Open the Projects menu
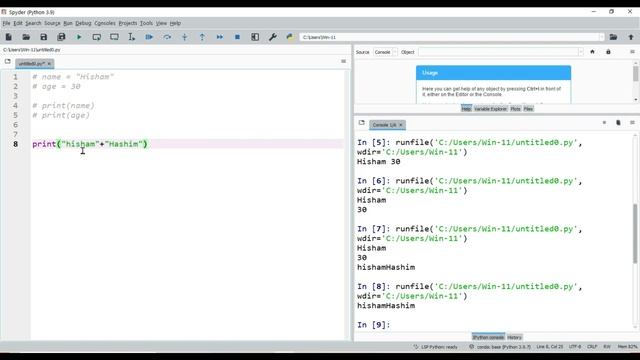640x360 pixels. [x=128, y=23]
